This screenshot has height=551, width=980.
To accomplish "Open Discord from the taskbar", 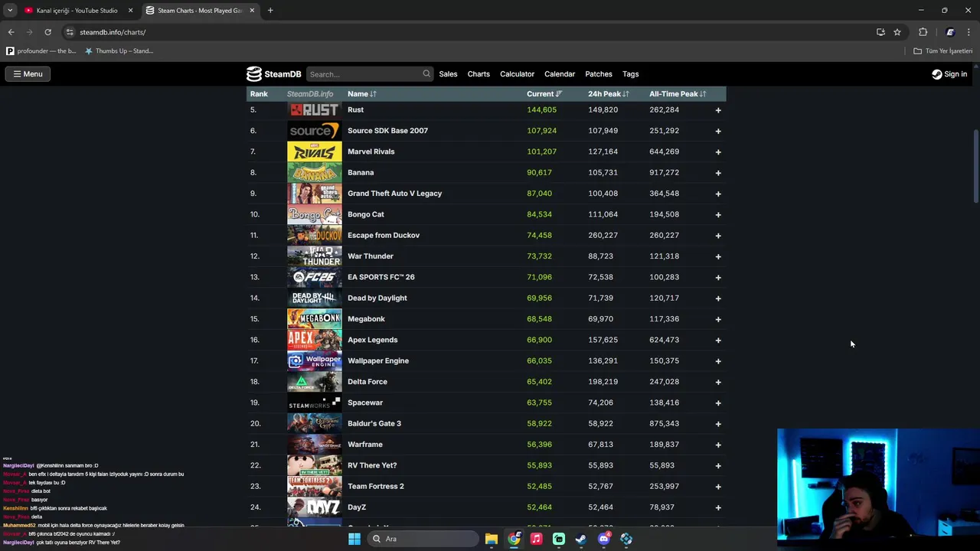I will tap(604, 539).
